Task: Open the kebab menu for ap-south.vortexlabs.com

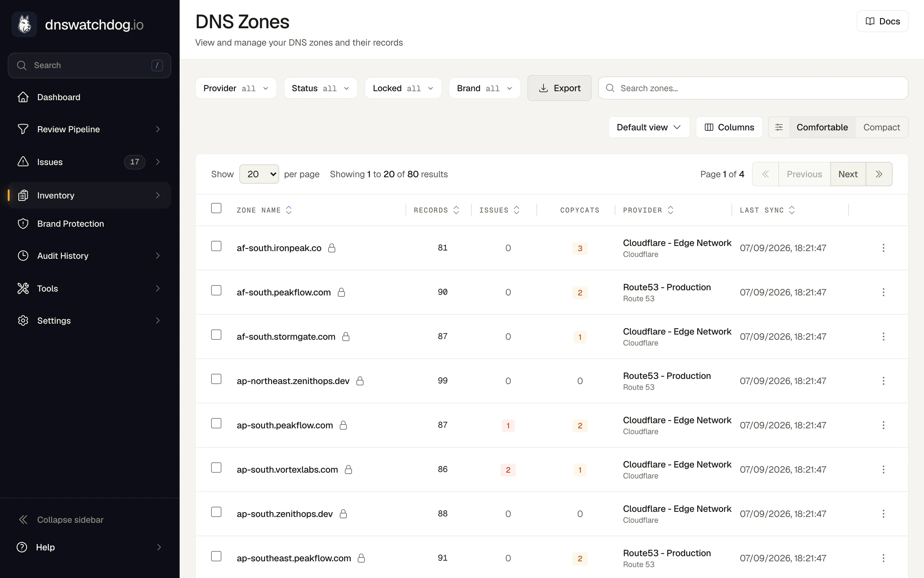Action: (x=883, y=470)
